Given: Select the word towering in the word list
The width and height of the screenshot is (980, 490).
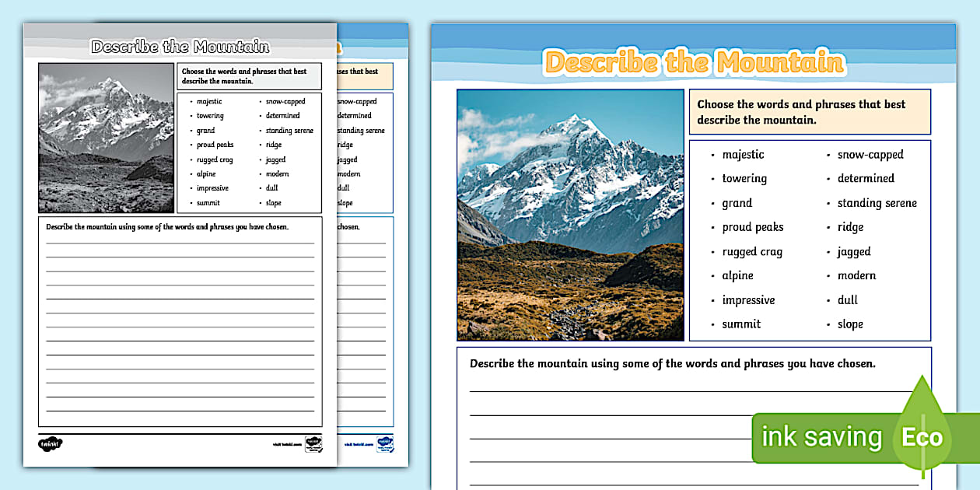Looking at the screenshot, I should pos(744,179).
